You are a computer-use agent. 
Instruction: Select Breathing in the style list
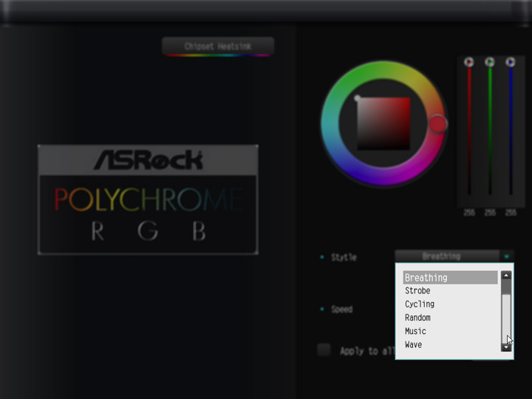click(450, 278)
